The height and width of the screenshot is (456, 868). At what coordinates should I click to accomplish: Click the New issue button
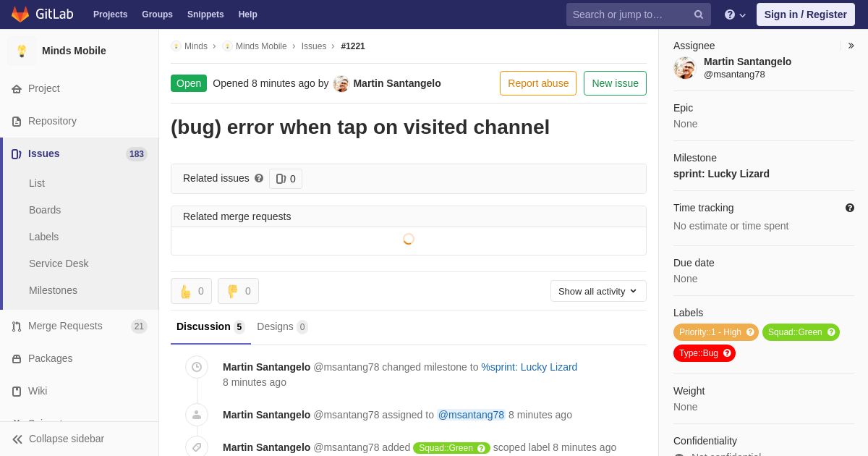click(615, 83)
